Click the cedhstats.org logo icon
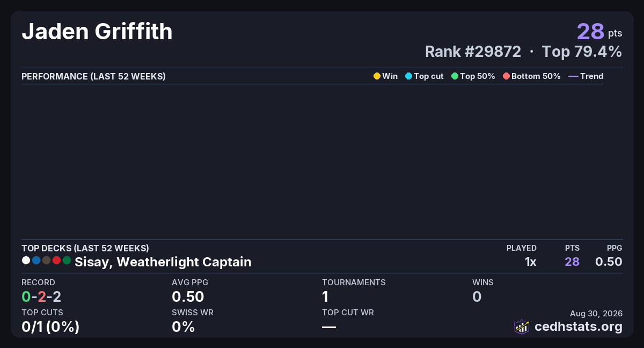The image size is (644, 348). coord(522,327)
